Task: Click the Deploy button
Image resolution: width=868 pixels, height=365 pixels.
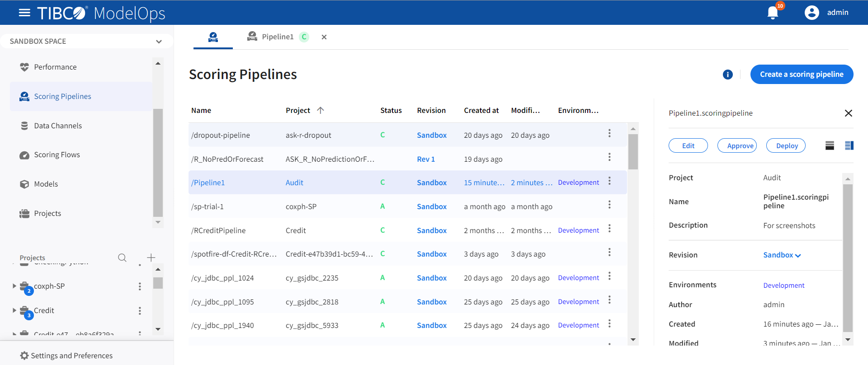Action: coord(786,145)
